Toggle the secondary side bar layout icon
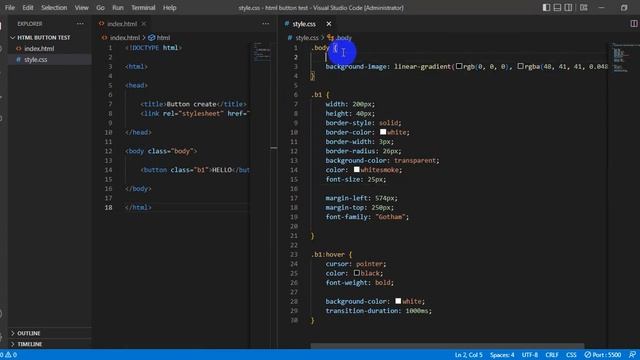The image size is (640, 360). coord(568,8)
